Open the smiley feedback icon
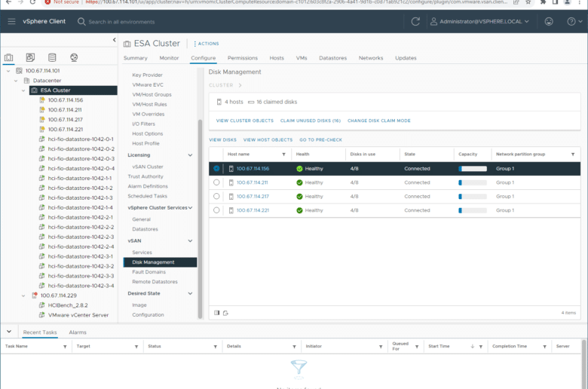Image resolution: width=588 pixels, height=389 pixels. click(549, 21)
